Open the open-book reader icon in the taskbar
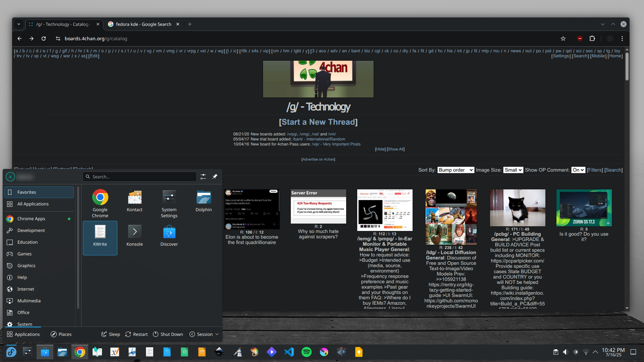 click(x=97, y=352)
